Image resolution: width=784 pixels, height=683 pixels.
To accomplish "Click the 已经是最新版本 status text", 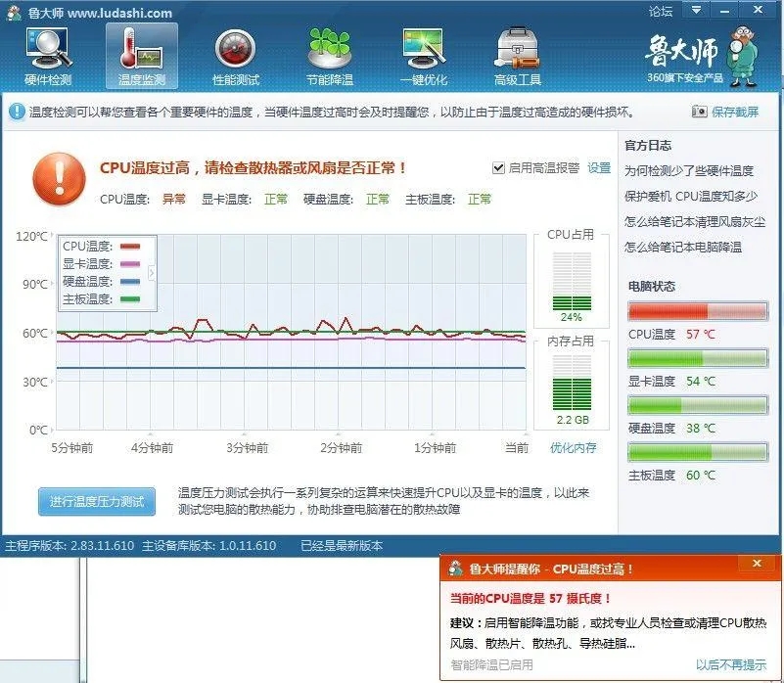I will [x=342, y=545].
